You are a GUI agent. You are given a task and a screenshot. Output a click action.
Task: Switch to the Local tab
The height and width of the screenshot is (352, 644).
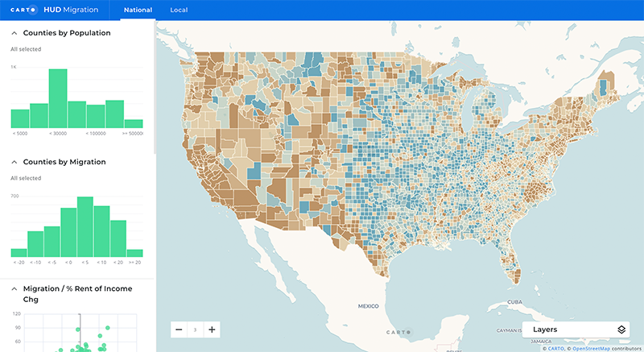coord(179,10)
